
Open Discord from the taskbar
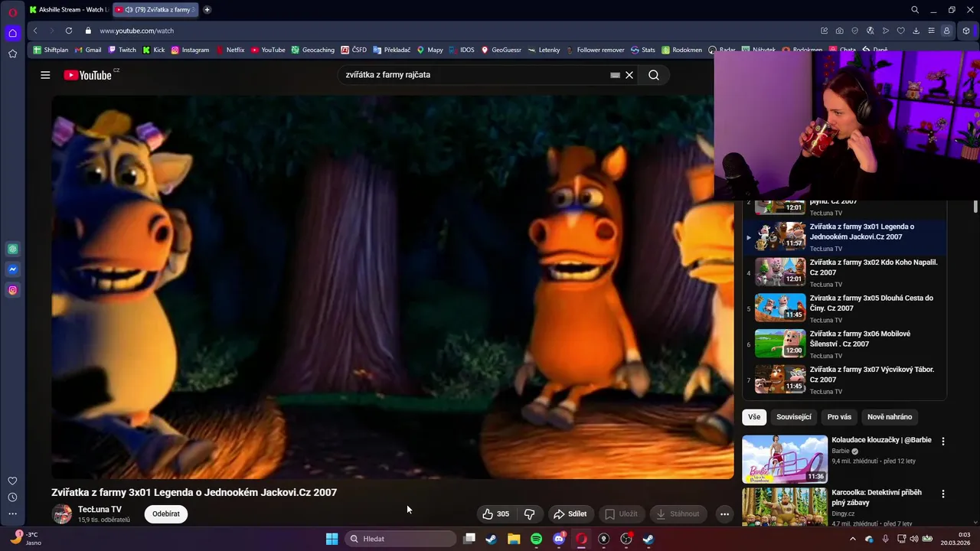pos(559,539)
